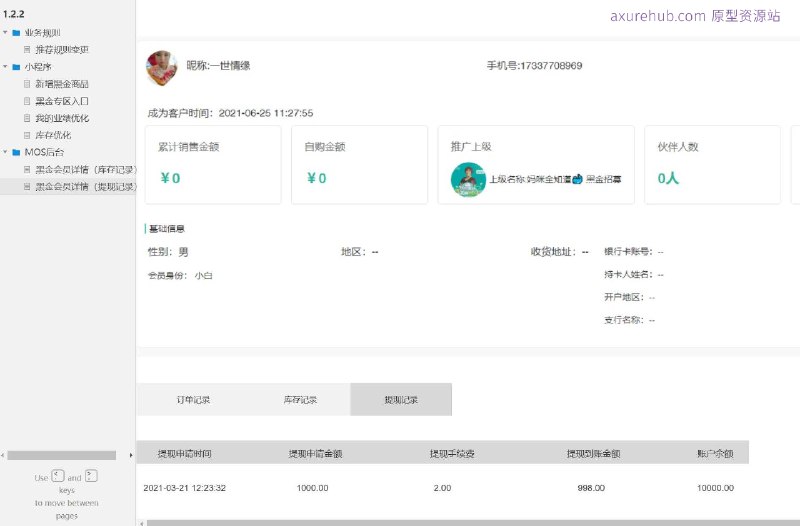Open the 我的业绩优化 page
Viewport: 800px width, 526px height.
pyautogui.click(x=62, y=118)
